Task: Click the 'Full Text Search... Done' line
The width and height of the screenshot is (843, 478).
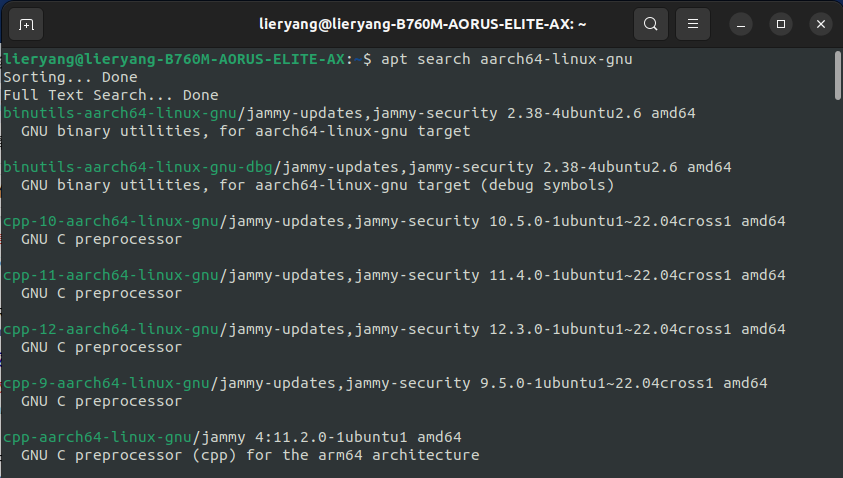Action: click(111, 95)
